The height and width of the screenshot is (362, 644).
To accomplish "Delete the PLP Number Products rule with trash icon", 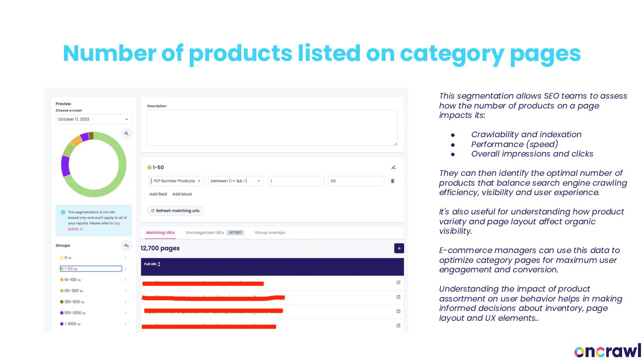I will coord(392,181).
